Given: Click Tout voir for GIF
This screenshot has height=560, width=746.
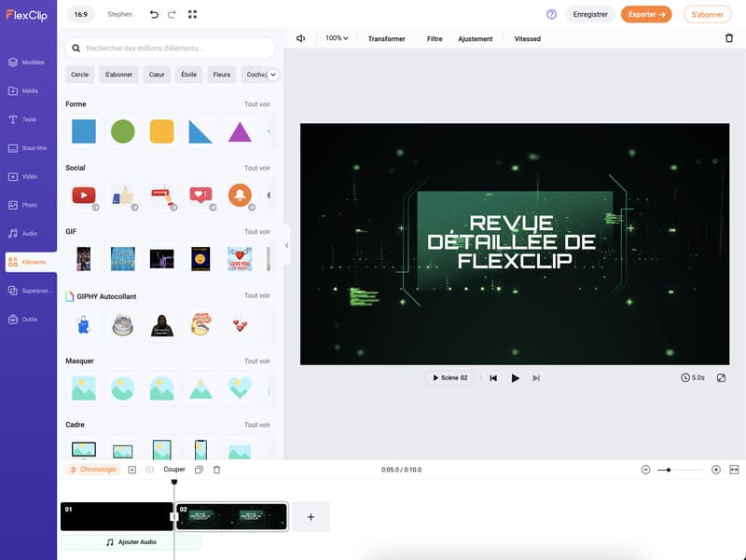Looking at the screenshot, I should point(257,231).
